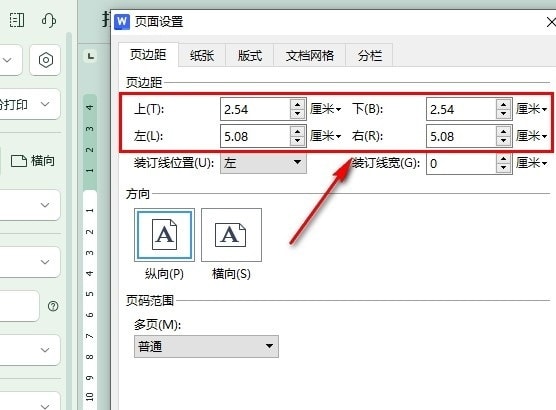This screenshot has height=410, width=556.
Task: Increase the gutter width 装订线宽 value
Action: point(503,159)
